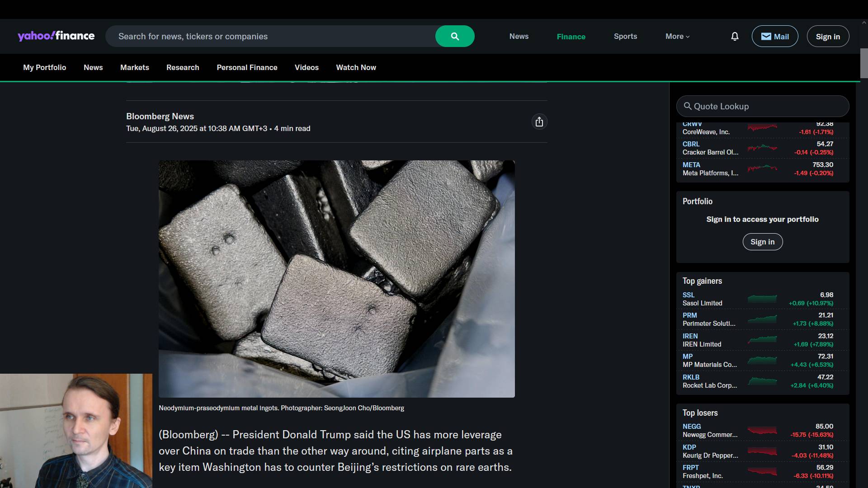Viewport: 868px width, 488px height.
Task: Click the green search magnifier button
Action: tap(454, 36)
